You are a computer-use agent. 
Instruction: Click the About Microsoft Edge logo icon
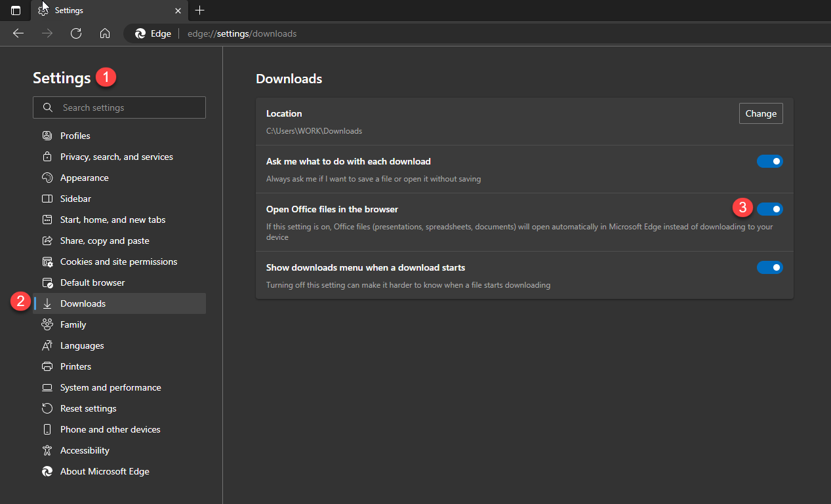pos(47,471)
